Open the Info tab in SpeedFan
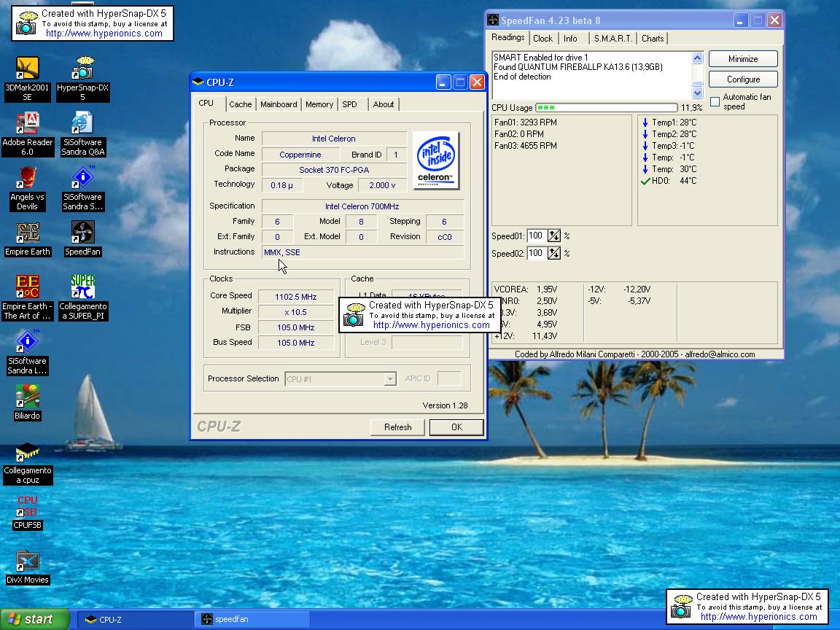The height and width of the screenshot is (630, 840). point(570,39)
